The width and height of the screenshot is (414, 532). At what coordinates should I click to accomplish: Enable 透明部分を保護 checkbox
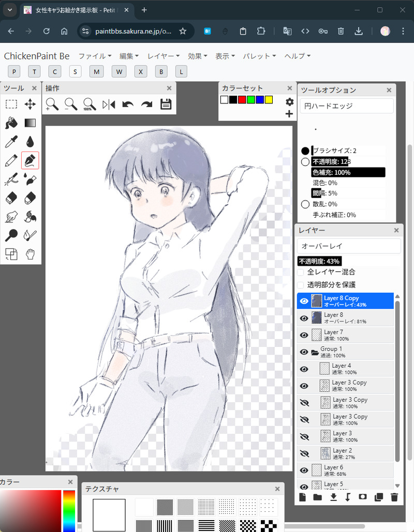tap(301, 285)
